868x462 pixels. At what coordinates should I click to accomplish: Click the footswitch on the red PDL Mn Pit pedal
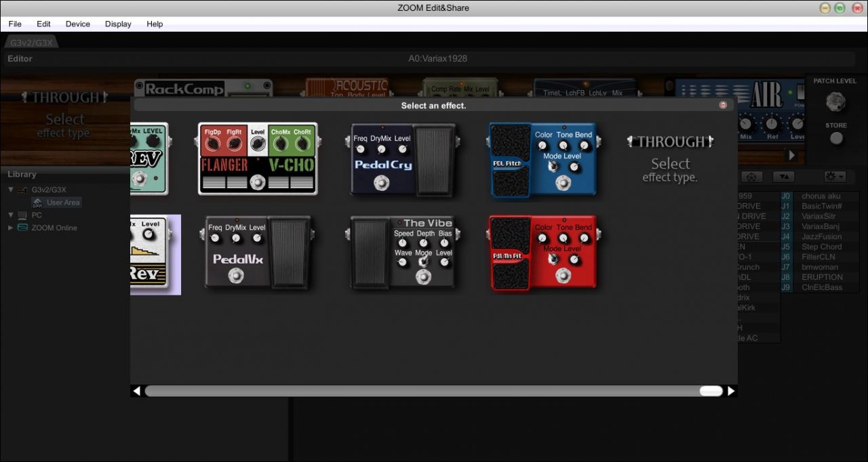pyautogui.click(x=563, y=276)
